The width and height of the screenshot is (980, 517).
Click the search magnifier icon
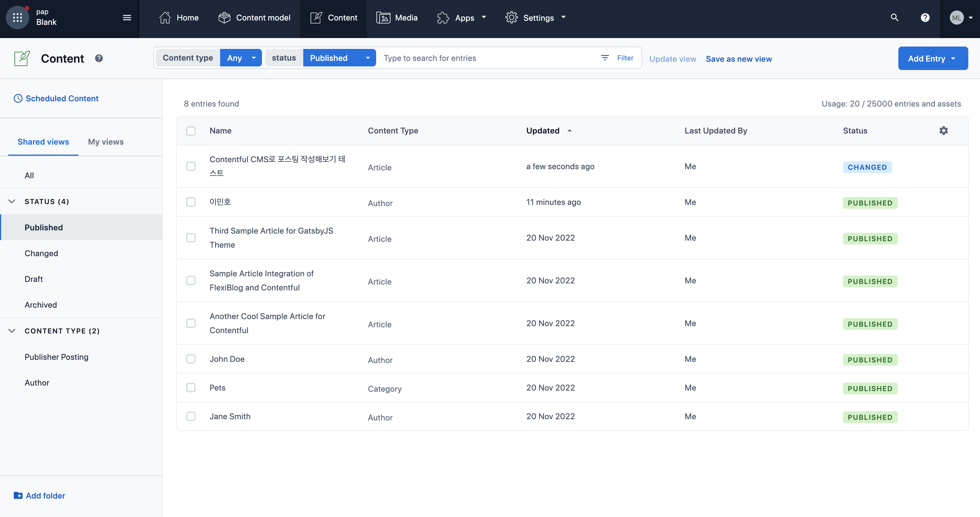[x=895, y=18]
